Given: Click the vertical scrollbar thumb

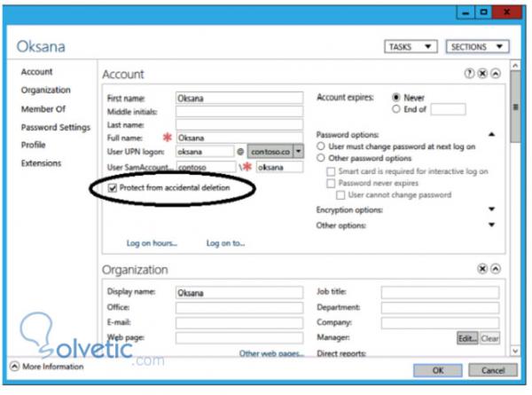Looking at the screenshot, I should click(515, 107).
